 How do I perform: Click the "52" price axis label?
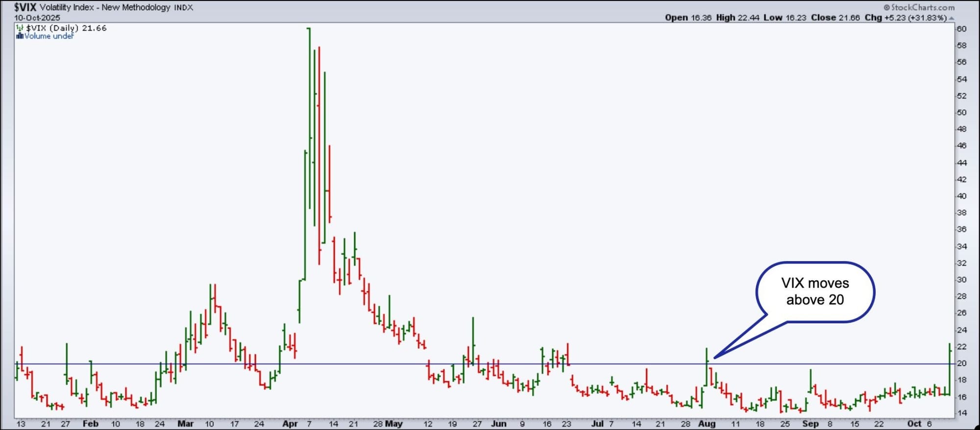tap(962, 96)
